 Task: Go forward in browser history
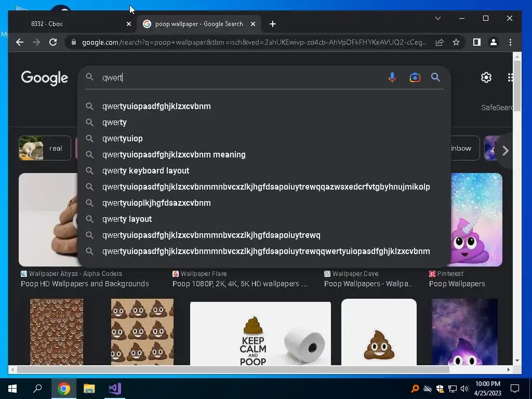point(36,42)
